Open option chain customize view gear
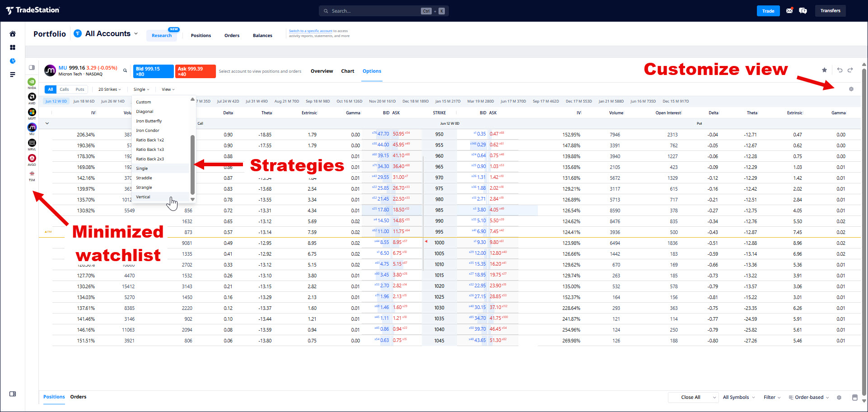The height and width of the screenshot is (412, 868). [851, 89]
